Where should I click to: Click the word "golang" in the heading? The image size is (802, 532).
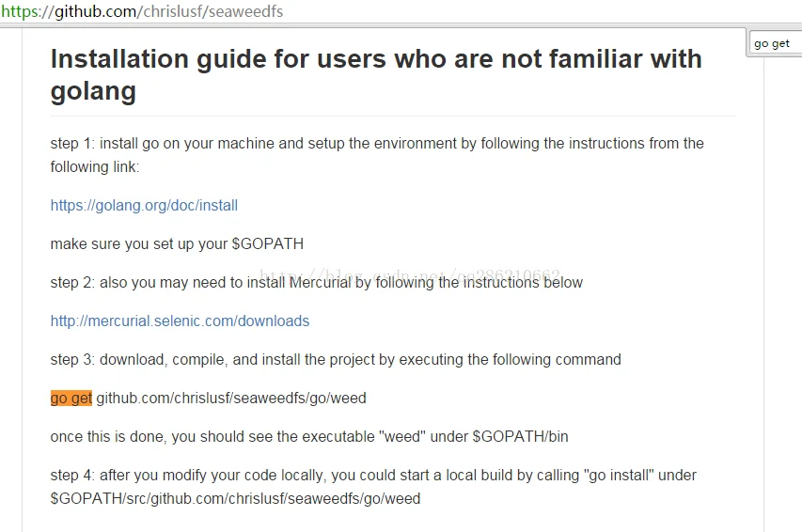93,92
